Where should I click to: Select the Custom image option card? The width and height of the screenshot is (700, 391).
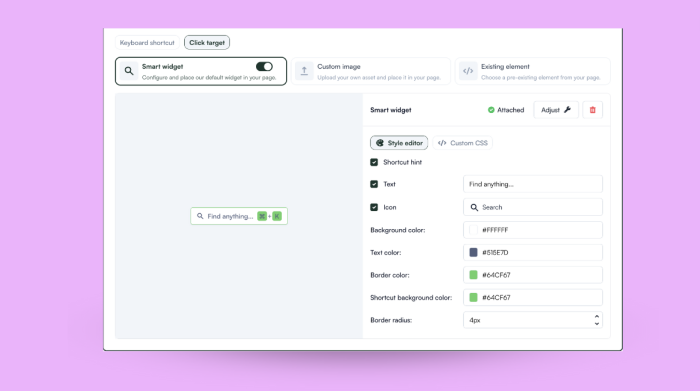click(370, 71)
